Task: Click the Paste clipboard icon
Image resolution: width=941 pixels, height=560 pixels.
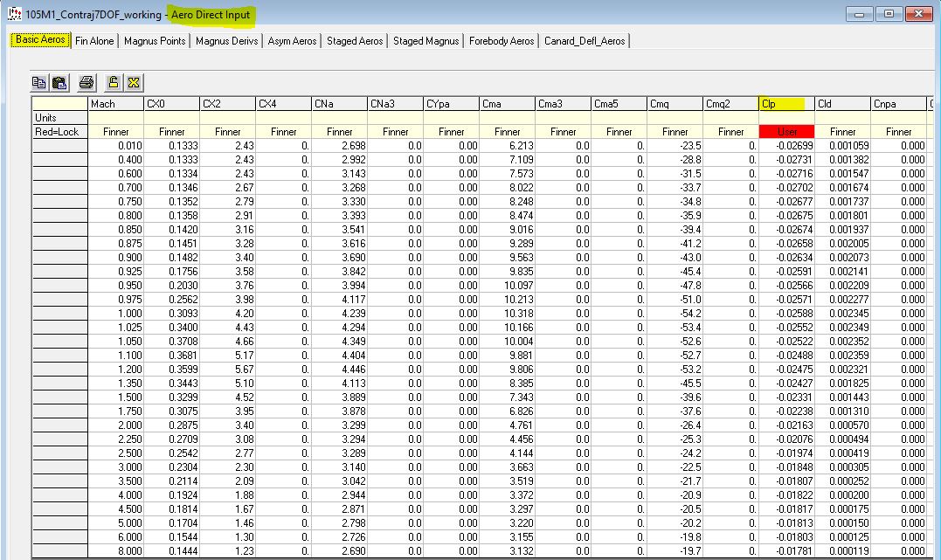Action: coord(59,83)
